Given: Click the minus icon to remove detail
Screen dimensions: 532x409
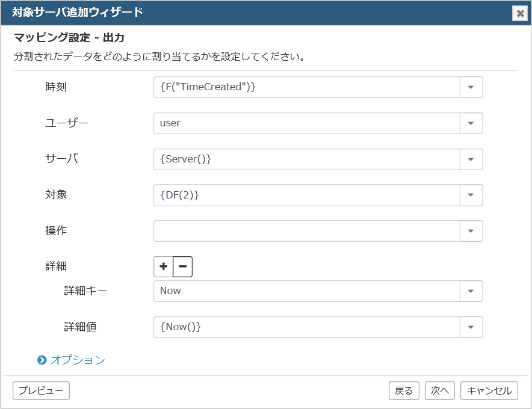Looking at the screenshot, I should (183, 266).
